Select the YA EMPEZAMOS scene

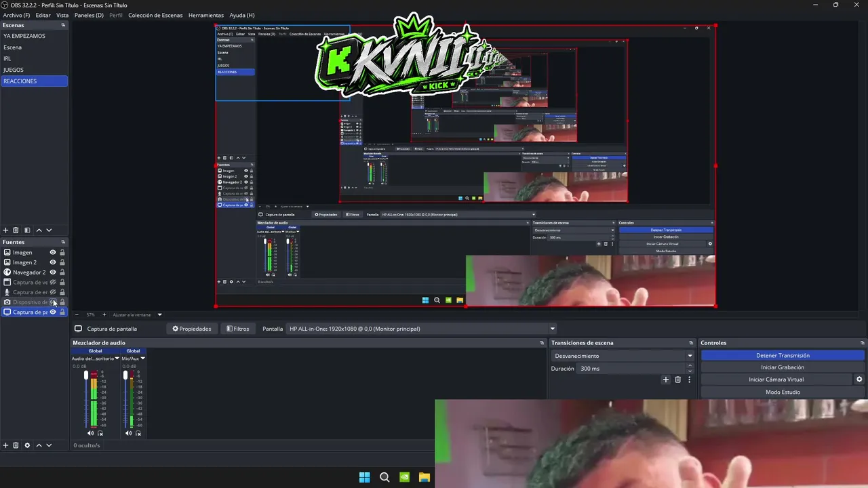[x=34, y=36]
